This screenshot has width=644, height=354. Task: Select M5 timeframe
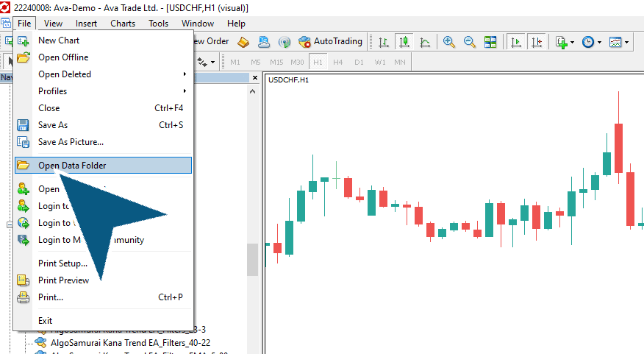255,62
